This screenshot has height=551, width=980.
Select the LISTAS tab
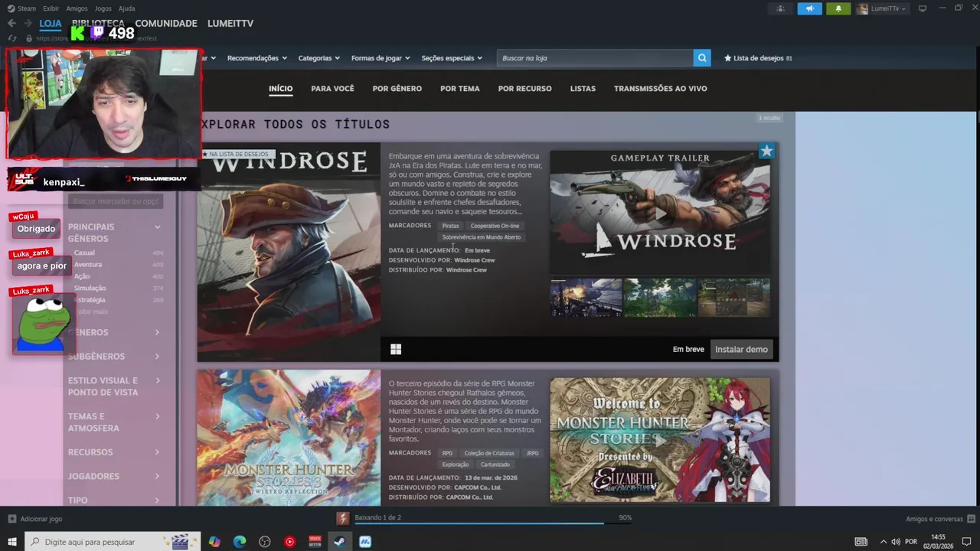tap(583, 89)
